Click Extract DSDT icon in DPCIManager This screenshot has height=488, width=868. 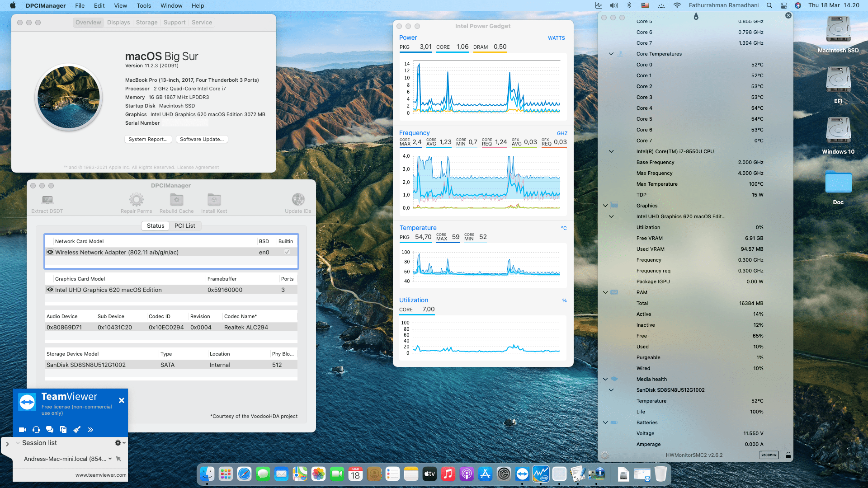[x=47, y=200]
